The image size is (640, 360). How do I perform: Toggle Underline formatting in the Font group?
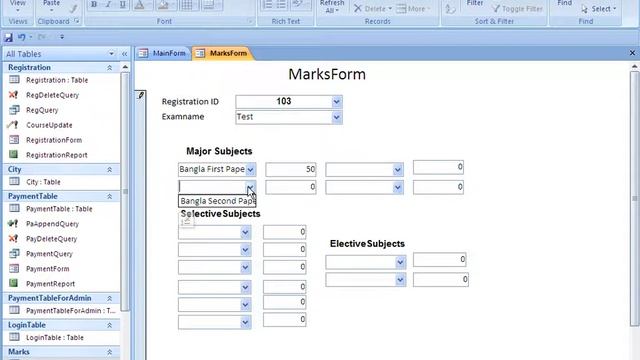point(122,5)
